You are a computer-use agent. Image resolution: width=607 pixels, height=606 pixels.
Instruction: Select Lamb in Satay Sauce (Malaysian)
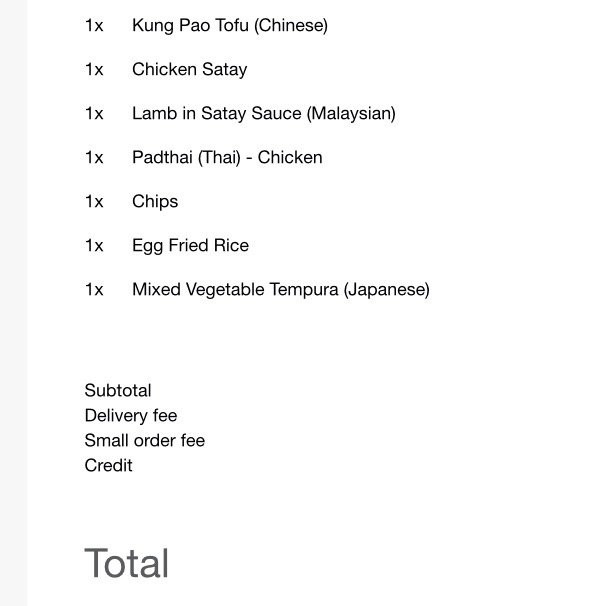[x=264, y=114]
